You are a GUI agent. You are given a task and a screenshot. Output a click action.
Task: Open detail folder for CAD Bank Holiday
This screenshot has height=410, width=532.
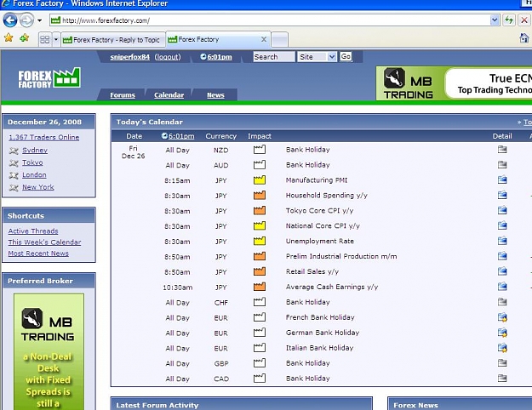click(502, 379)
